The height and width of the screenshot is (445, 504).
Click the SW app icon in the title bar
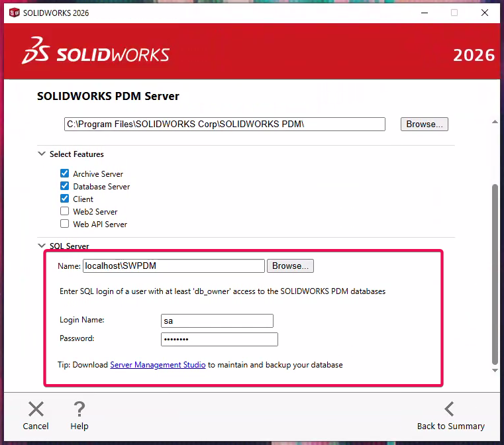click(14, 13)
